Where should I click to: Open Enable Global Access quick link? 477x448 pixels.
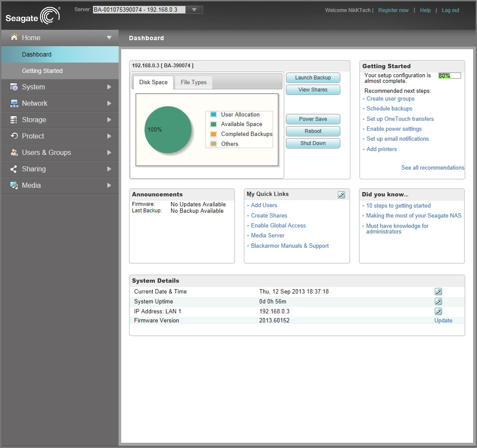click(x=278, y=226)
